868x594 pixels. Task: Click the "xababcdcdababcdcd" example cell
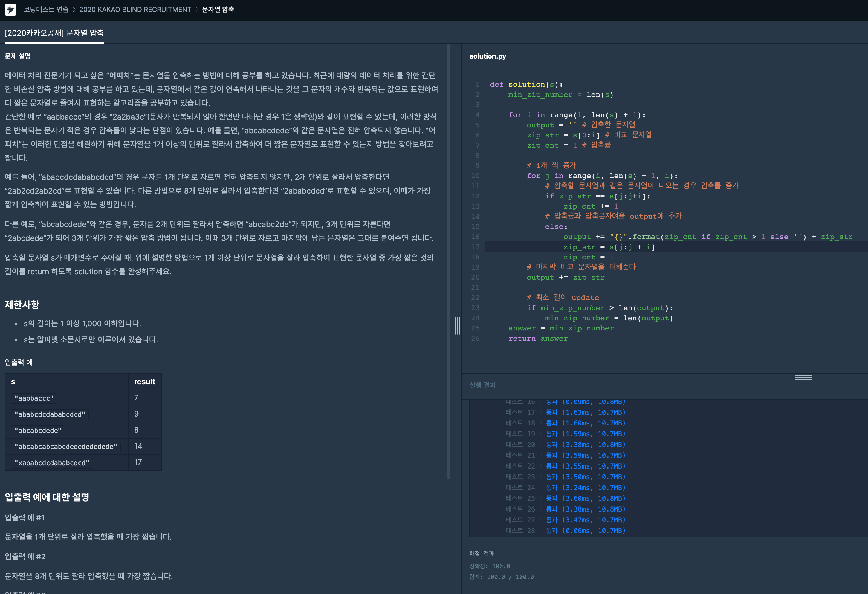[51, 463]
